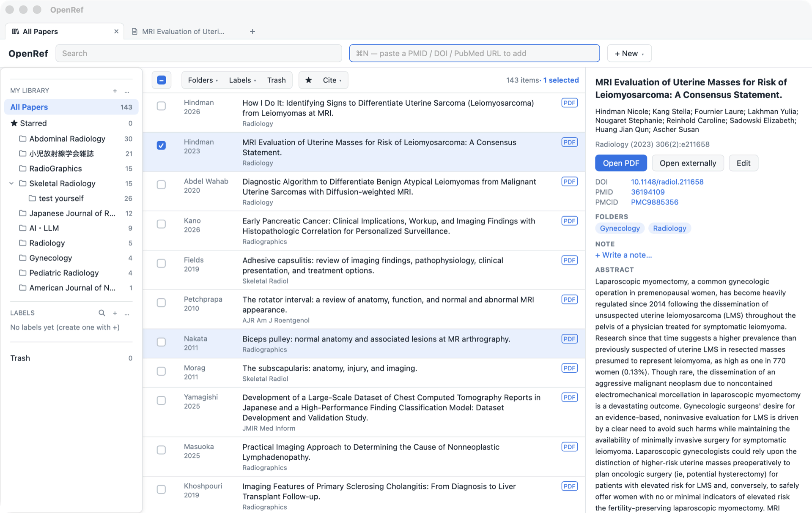This screenshot has width=812, height=513.
Task: Add a new folder with My Library plus icon
Action: 115,91
